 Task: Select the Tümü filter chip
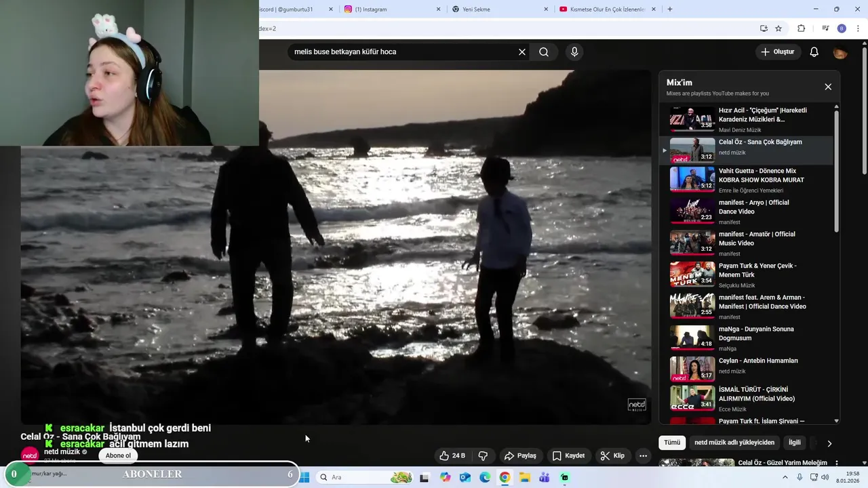[672, 443]
